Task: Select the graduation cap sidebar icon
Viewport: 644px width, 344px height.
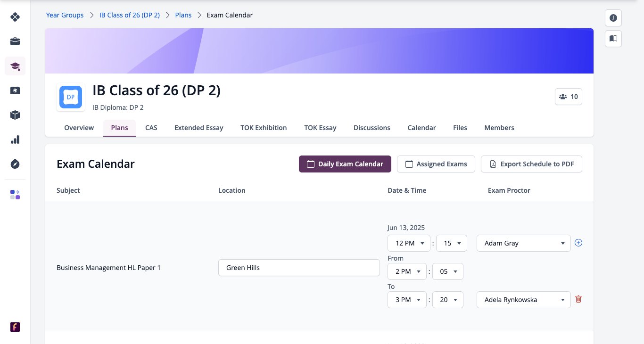Action: (x=15, y=66)
